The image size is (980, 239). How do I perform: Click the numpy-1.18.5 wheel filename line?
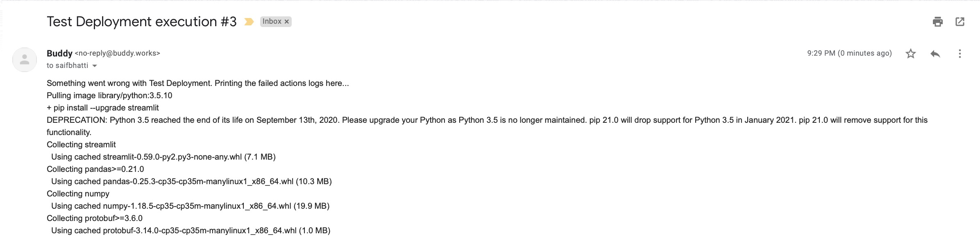(190, 206)
